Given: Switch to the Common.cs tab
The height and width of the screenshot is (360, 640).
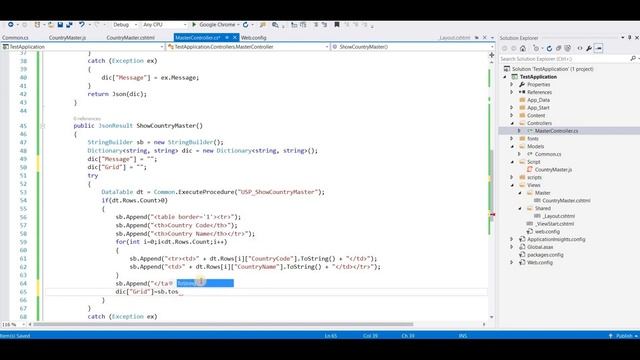Looking at the screenshot, I should (15, 38).
